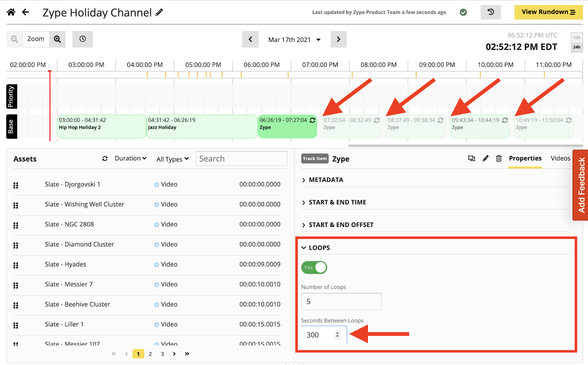Screen dimensions: 588x365
Task: Open the Duration sort dropdown
Action: [130, 159]
